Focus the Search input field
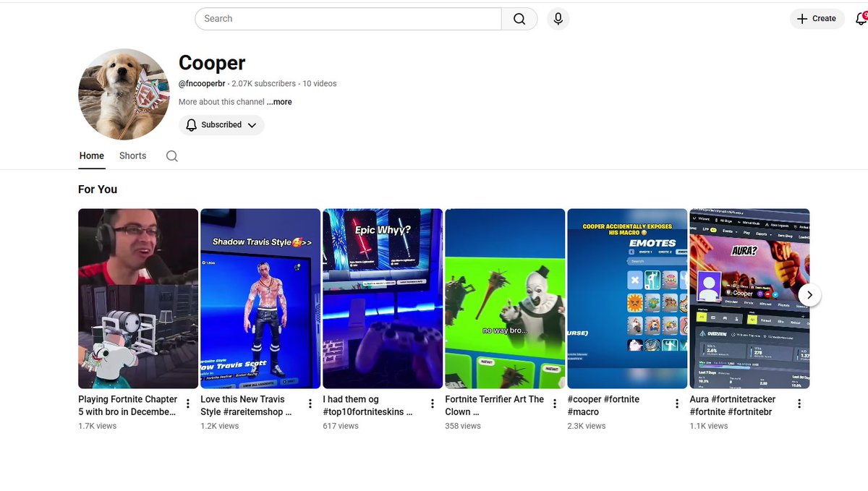This screenshot has height=491, width=868. coord(348,19)
